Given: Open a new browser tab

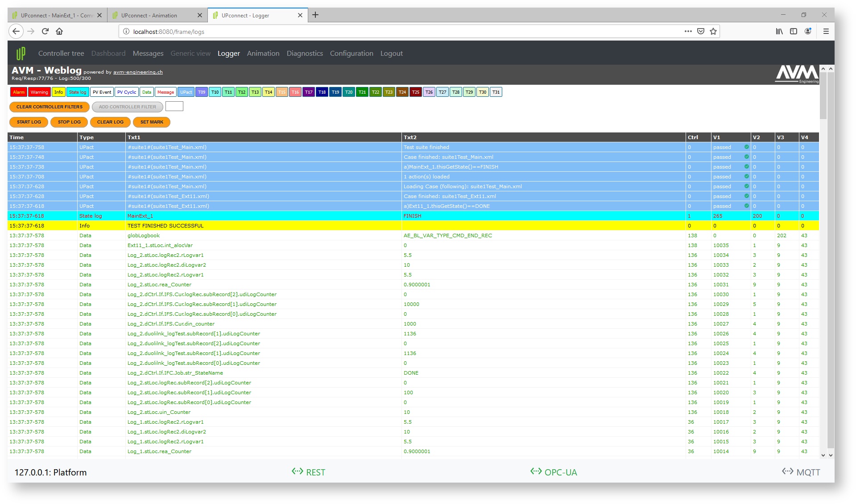Looking at the screenshot, I should tap(315, 15).
